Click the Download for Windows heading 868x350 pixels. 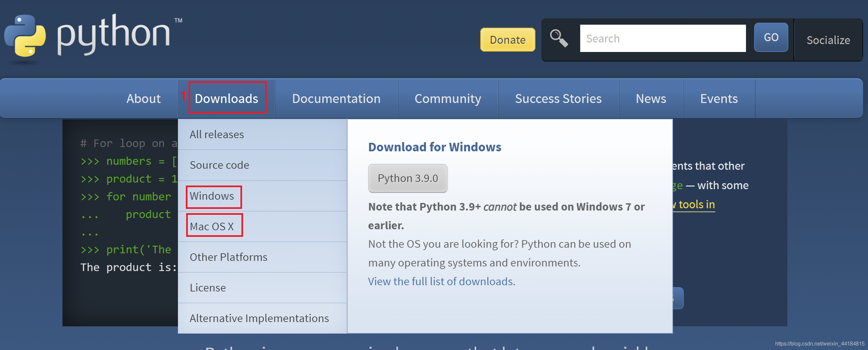click(434, 147)
